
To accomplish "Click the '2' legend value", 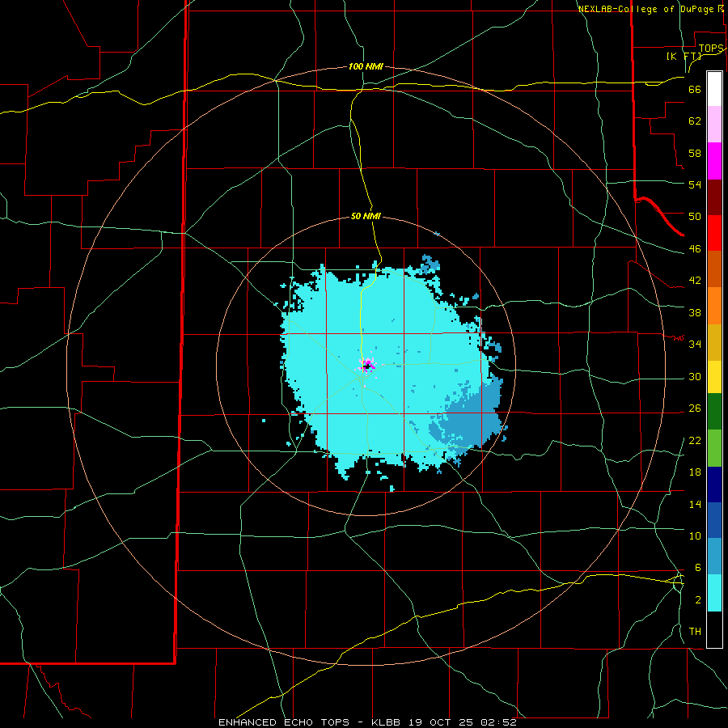I will [x=697, y=600].
